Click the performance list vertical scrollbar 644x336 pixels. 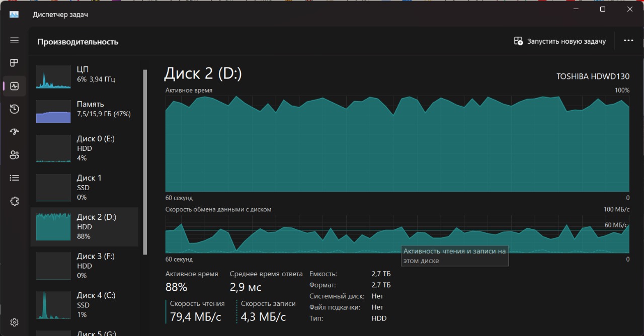click(x=145, y=161)
